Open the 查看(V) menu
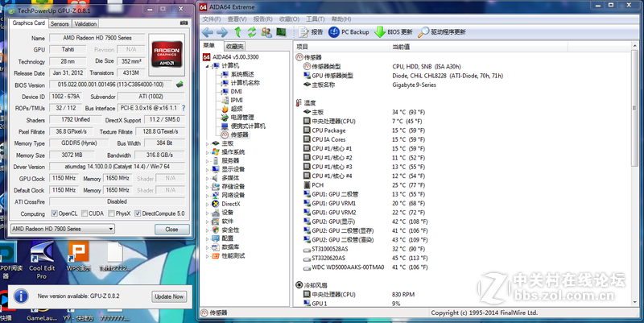 tap(237, 19)
